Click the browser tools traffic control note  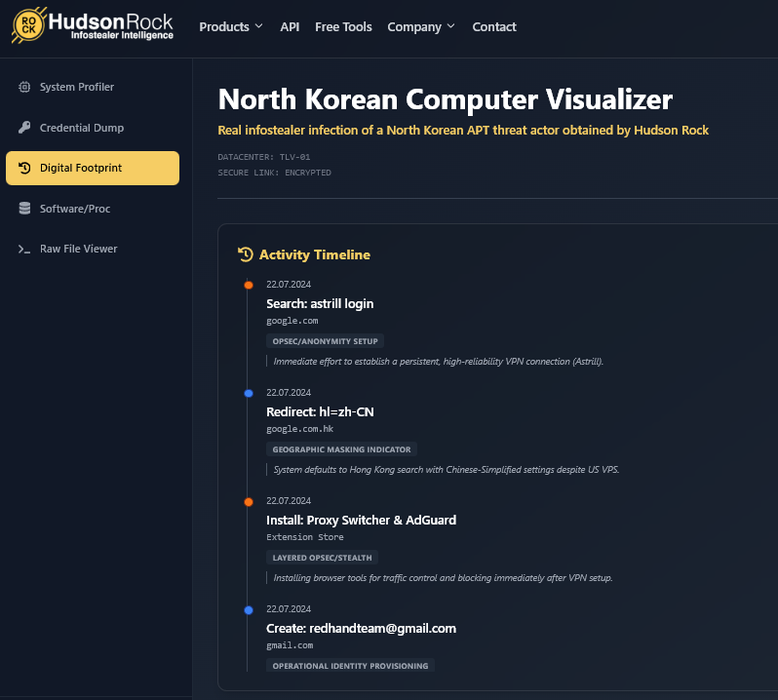tap(443, 578)
